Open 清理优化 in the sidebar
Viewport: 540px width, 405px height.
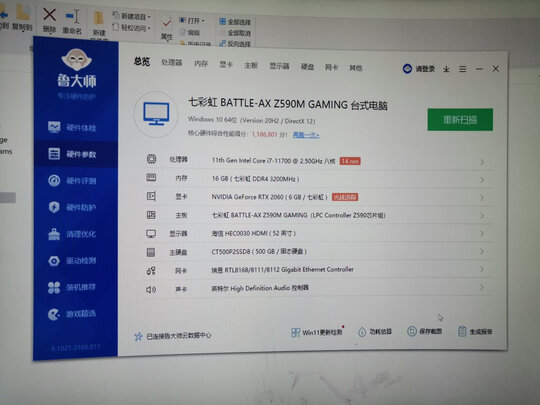coord(72,234)
